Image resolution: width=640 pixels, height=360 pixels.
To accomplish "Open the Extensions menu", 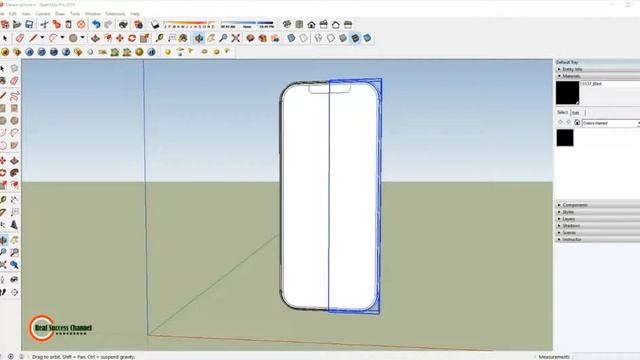I will pos(116,13).
